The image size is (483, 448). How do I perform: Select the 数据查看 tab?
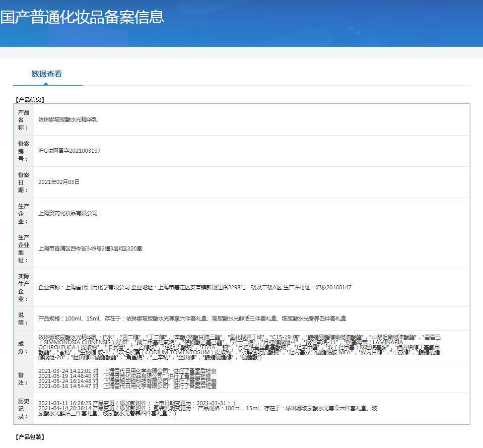[x=46, y=74]
